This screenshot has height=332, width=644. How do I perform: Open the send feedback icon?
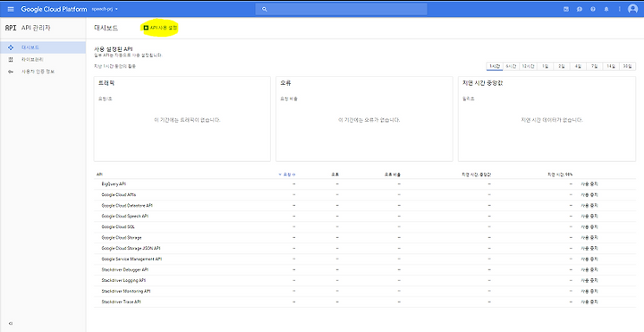(580, 9)
